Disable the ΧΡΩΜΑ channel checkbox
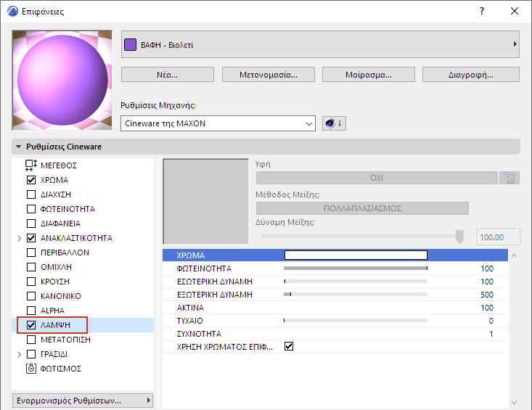This screenshot has width=532, height=410. (x=31, y=180)
